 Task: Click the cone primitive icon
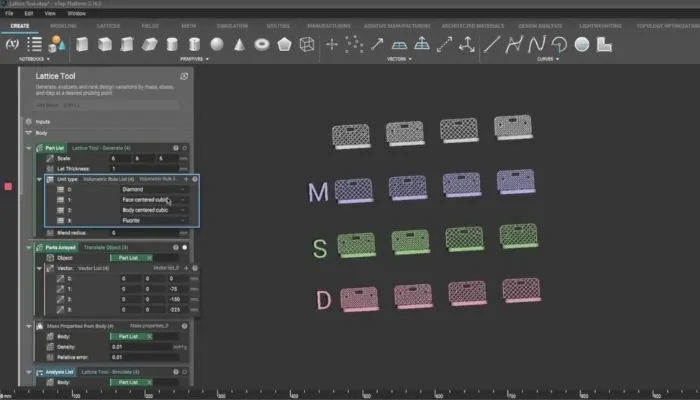coord(241,44)
